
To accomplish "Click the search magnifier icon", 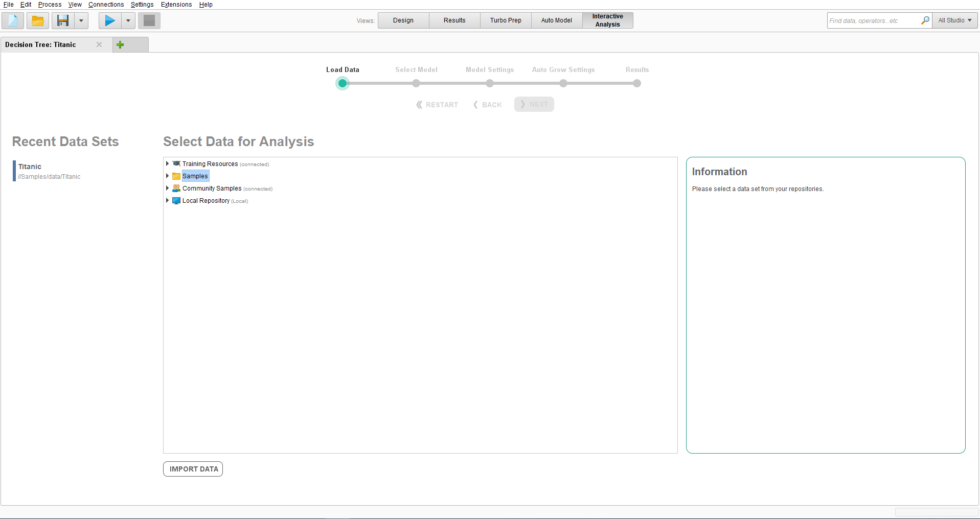I will pyautogui.click(x=925, y=20).
